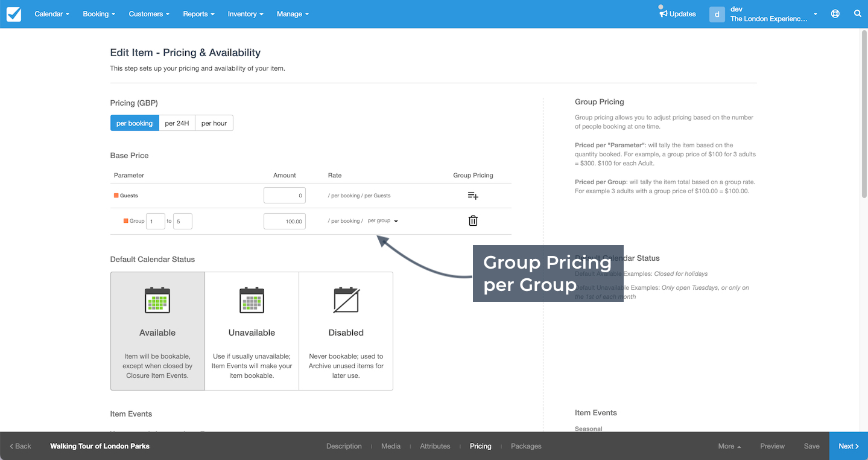Click the Group Pricing column header

click(x=473, y=175)
